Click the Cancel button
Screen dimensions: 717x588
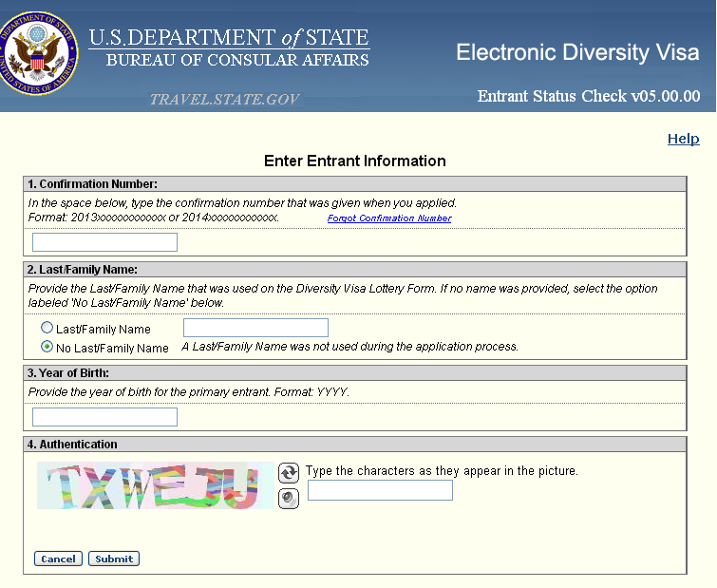(x=58, y=559)
